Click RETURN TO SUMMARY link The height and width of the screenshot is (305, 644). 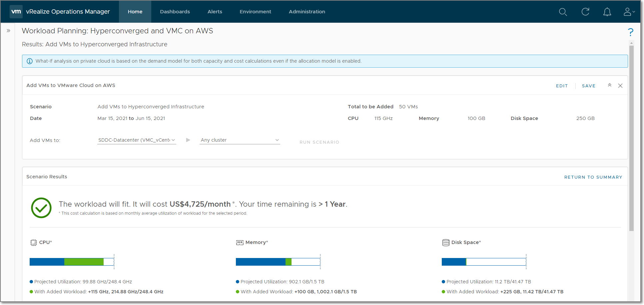pyautogui.click(x=593, y=177)
